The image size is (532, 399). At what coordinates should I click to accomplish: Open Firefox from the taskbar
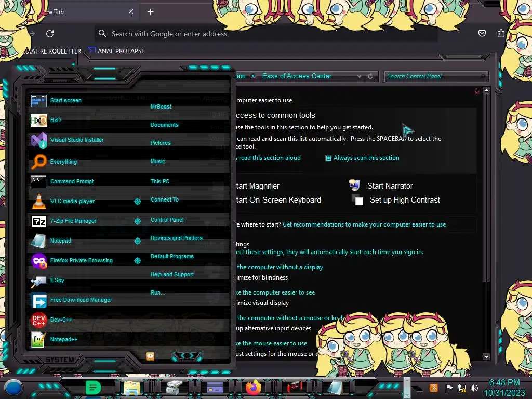[x=254, y=388]
